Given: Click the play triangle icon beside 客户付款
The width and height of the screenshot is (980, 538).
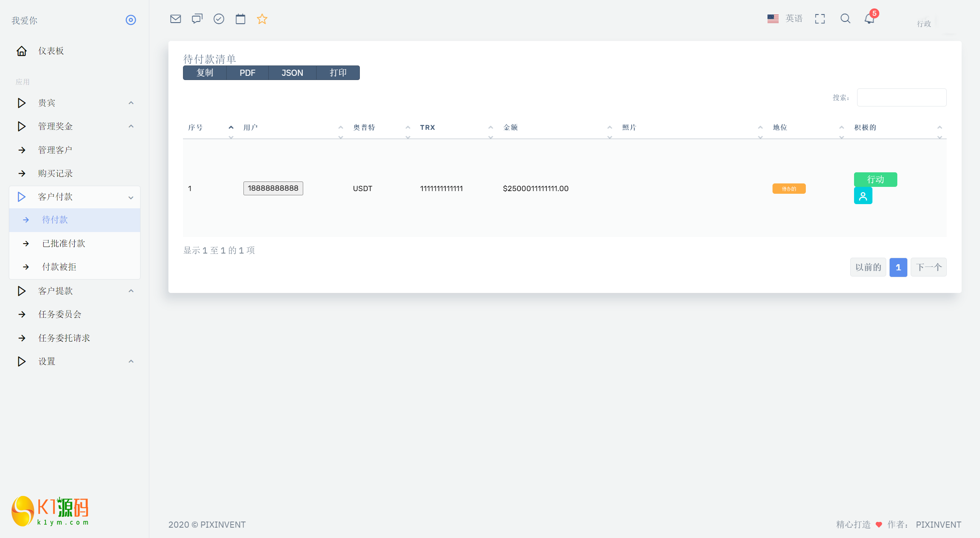Looking at the screenshot, I should pos(21,197).
